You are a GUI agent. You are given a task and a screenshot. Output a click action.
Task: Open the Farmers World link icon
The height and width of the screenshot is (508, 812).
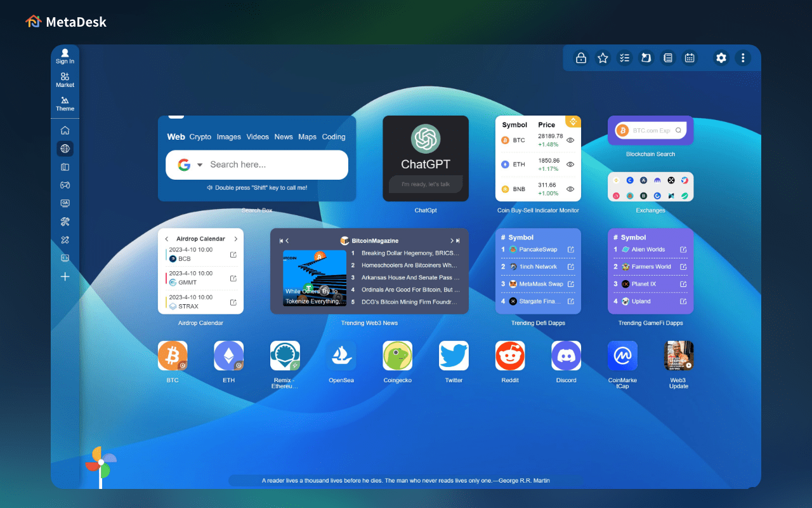pyautogui.click(x=683, y=267)
